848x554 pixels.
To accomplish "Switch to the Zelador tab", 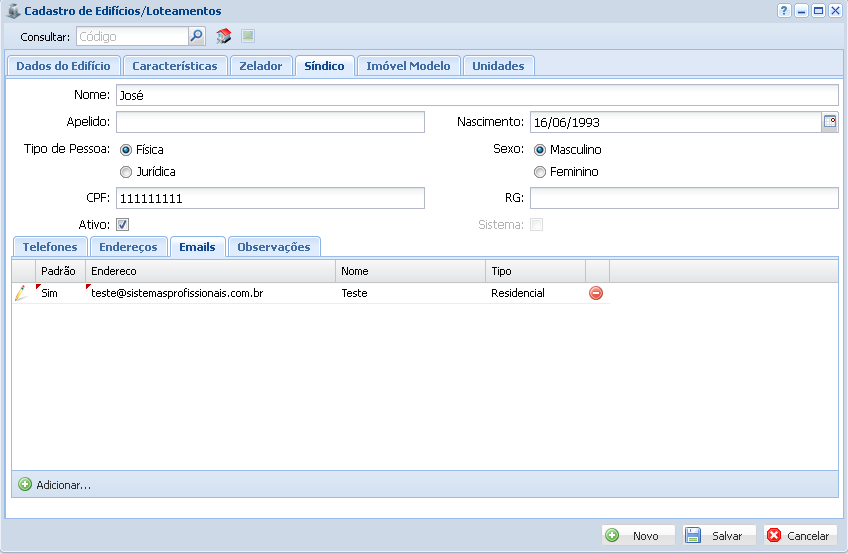I will [x=260, y=66].
